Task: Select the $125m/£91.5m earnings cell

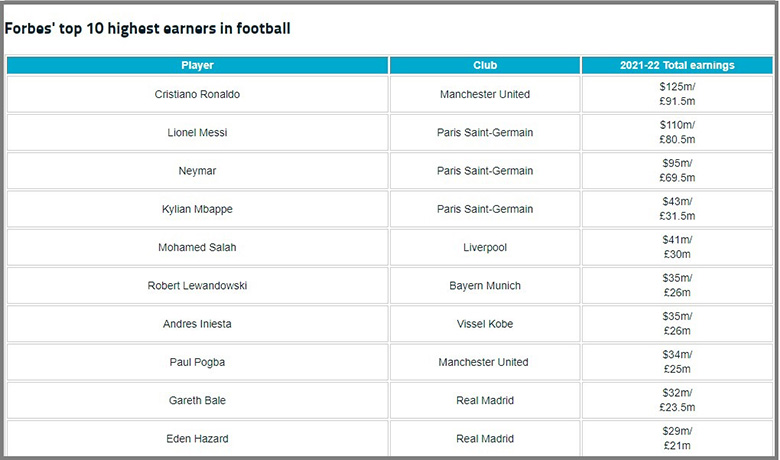Action: click(x=677, y=94)
